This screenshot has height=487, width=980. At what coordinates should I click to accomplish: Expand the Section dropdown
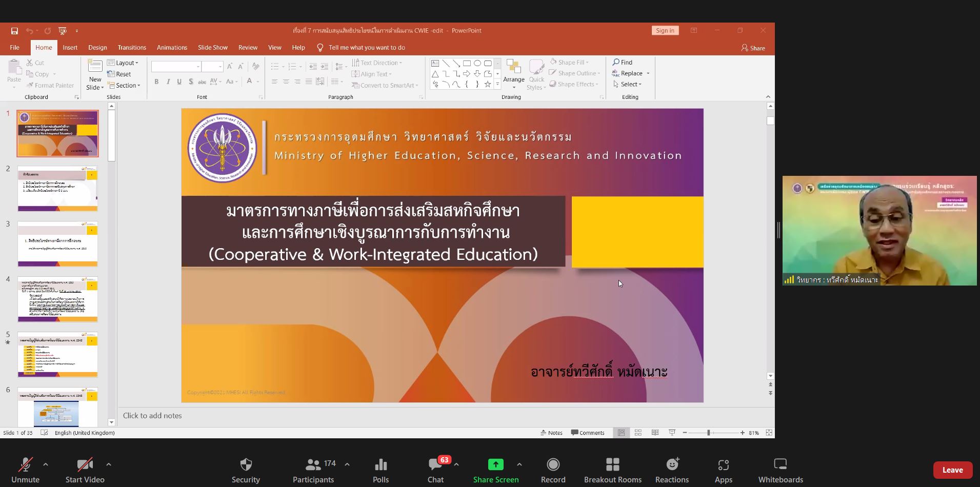[x=124, y=85]
